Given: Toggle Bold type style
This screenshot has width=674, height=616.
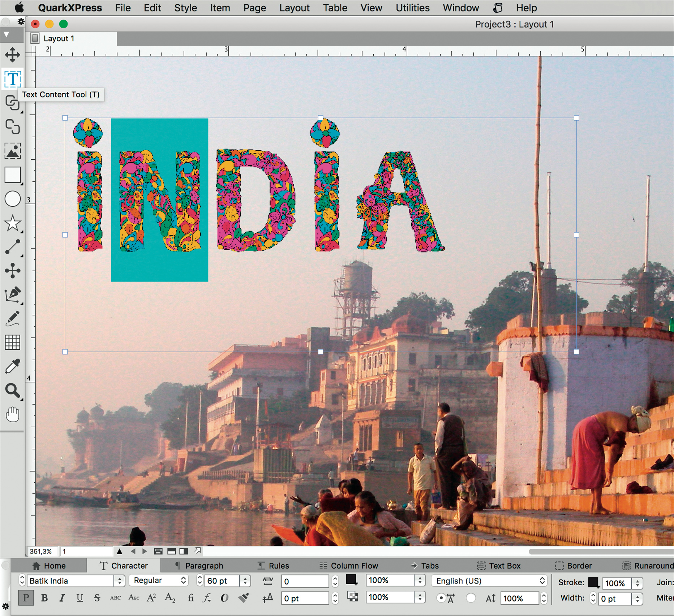Looking at the screenshot, I should tap(44, 598).
